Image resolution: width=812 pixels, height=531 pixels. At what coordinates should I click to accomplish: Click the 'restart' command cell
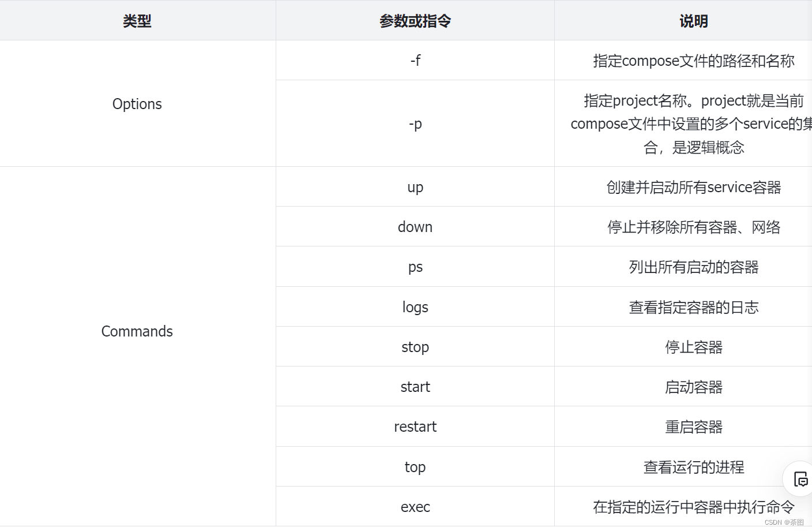(415, 427)
